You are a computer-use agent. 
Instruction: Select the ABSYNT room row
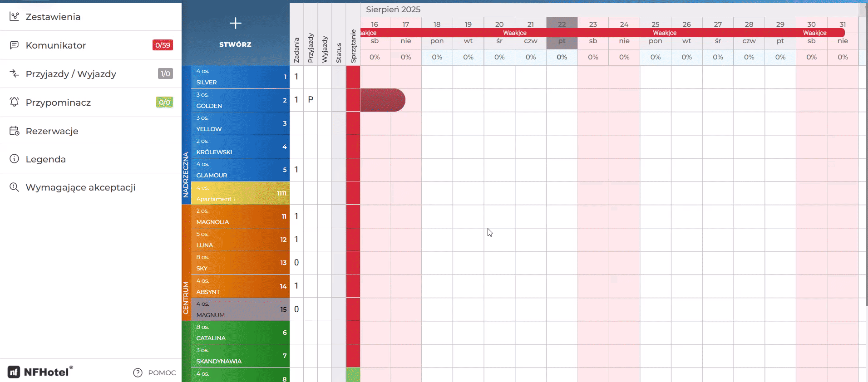[x=240, y=286]
